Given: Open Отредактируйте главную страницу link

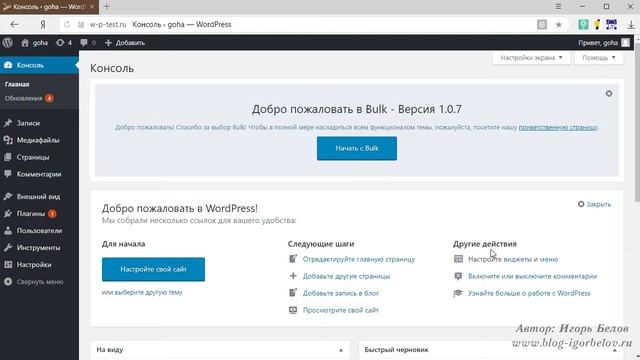Looking at the screenshot, I should pyautogui.click(x=359, y=259).
